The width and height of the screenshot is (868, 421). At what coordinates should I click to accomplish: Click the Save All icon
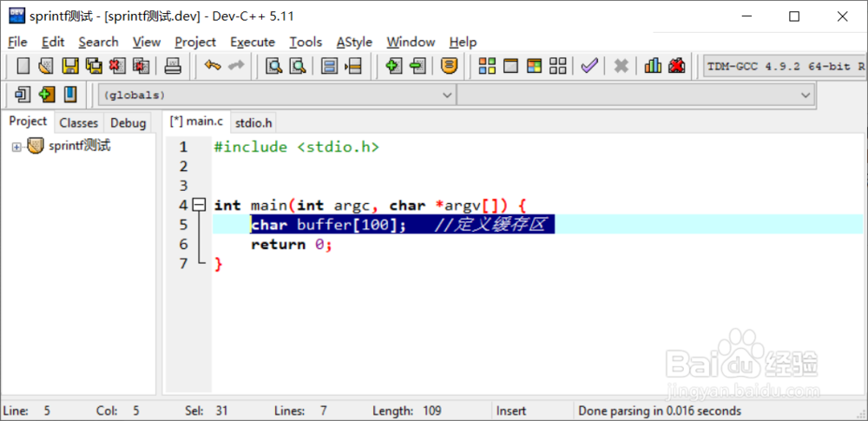click(94, 67)
